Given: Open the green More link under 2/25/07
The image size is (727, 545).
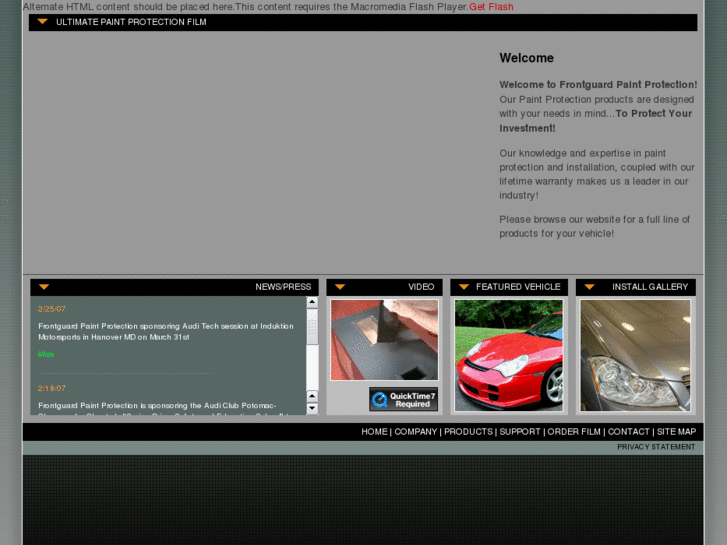Looking at the screenshot, I should click(x=46, y=354).
